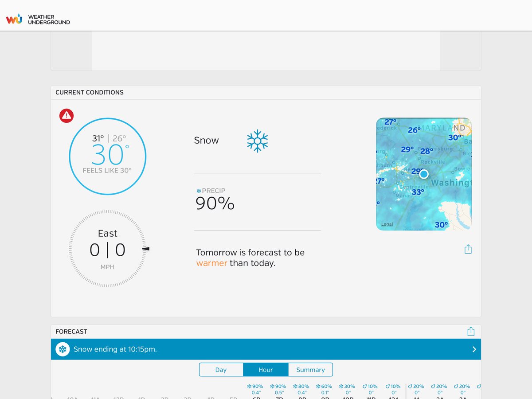
Task: Click the snowflake icon beside Snow
Action: [258, 141]
